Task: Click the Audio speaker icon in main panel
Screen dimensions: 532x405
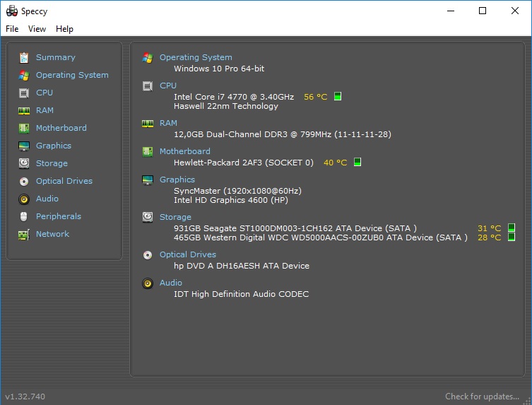Action: tap(148, 283)
